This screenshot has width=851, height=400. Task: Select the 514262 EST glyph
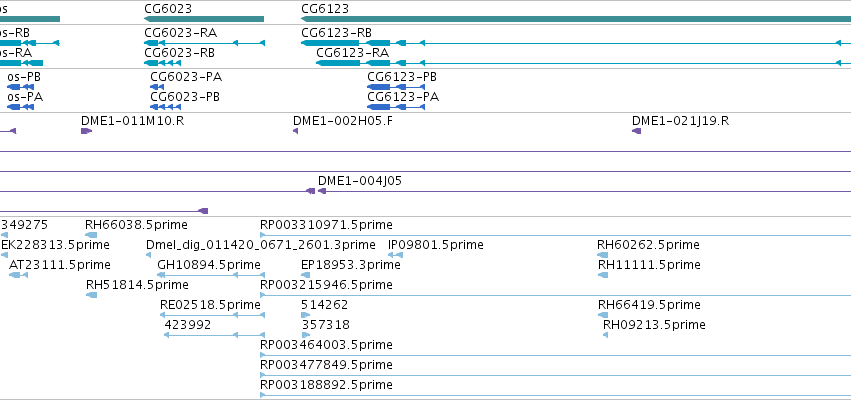click(306, 315)
